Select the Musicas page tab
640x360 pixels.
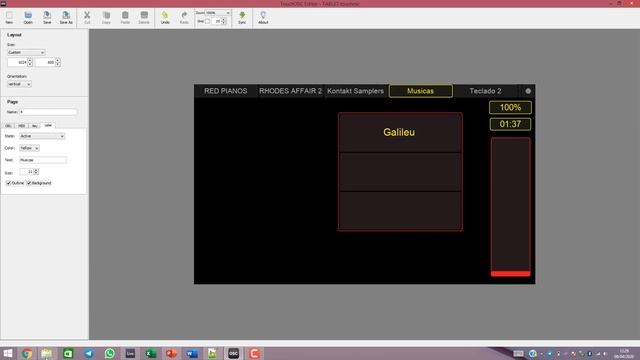click(x=420, y=91)
